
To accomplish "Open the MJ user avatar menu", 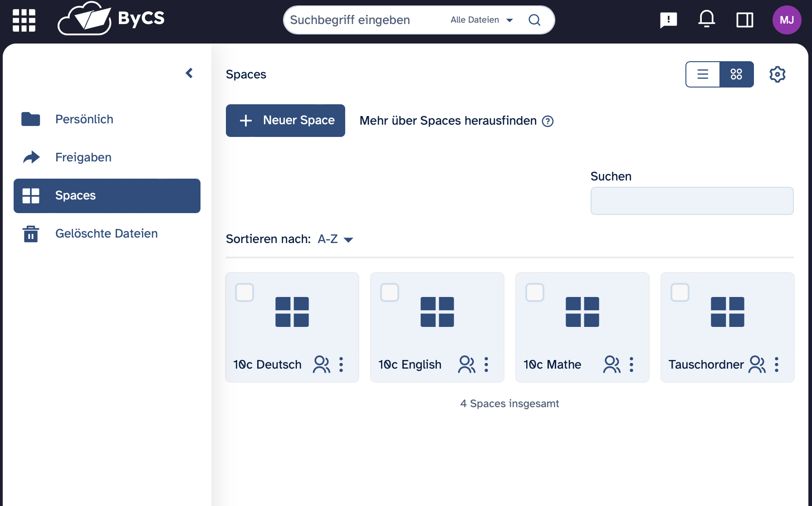I will coord(787,20).
